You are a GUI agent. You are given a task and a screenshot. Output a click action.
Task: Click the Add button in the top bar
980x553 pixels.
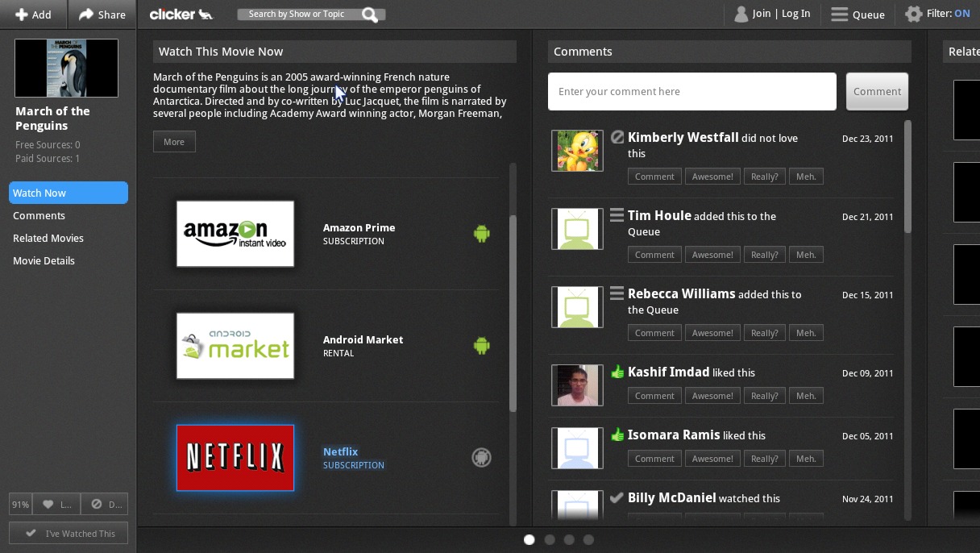[33, 14]
